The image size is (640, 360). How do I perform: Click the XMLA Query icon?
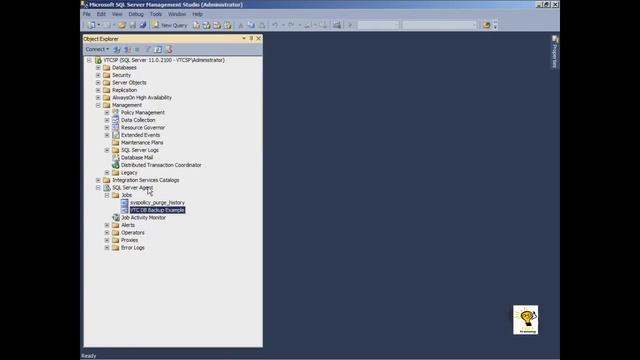coord(228,25)
